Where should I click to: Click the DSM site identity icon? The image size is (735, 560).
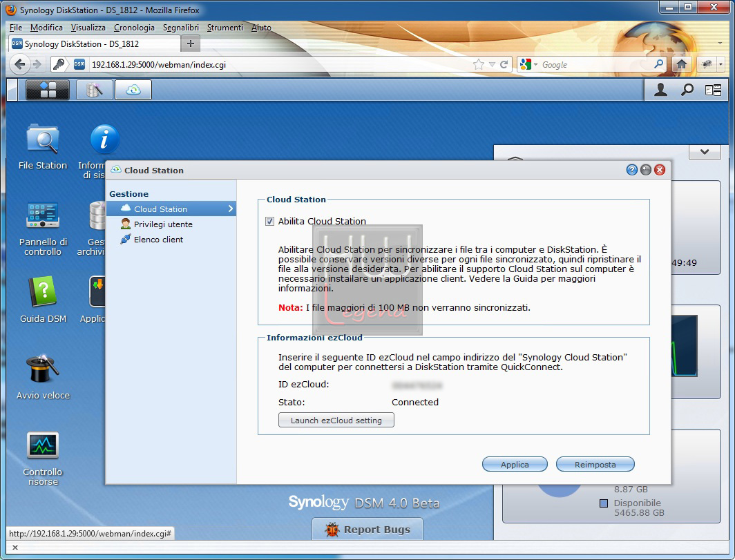point(79,64)
